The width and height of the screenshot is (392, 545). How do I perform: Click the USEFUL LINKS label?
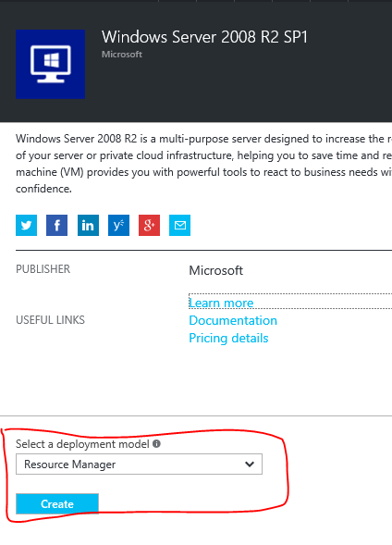tap(50, 320)
